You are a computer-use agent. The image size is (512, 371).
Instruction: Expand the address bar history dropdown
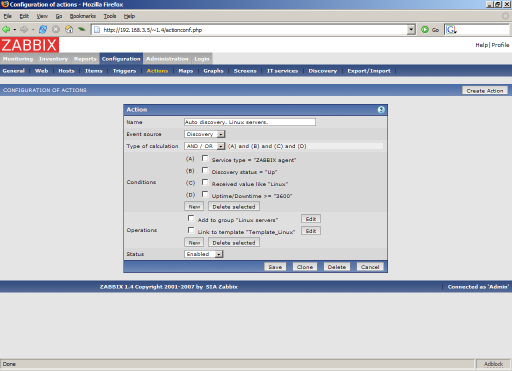411,30
